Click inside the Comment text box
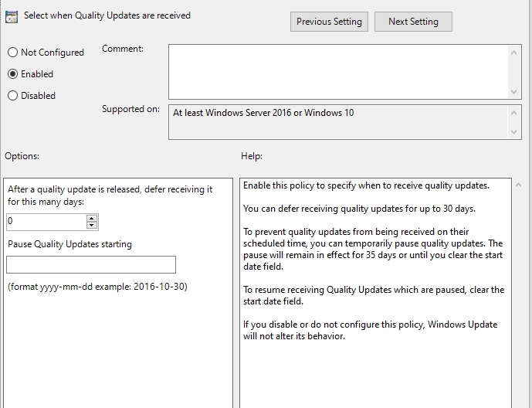Image resolution: width=532 pixels, height=408 pixels. pyautogui.click(x=337, y=71)
